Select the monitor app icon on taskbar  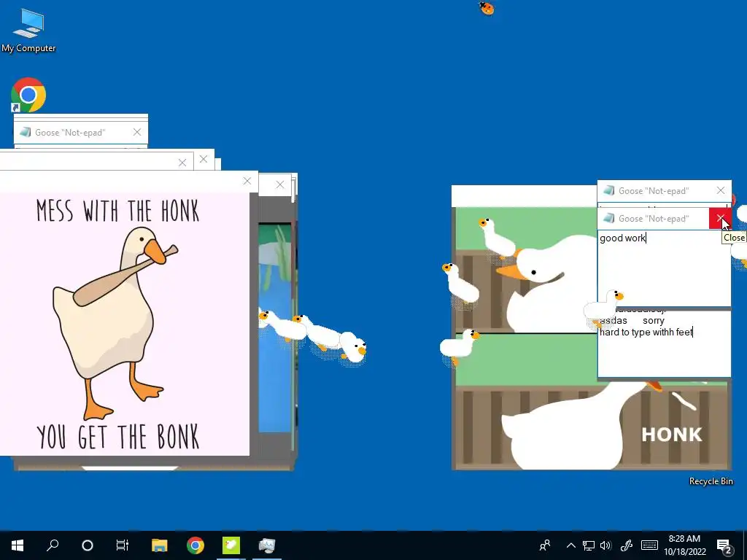(267, 545)
